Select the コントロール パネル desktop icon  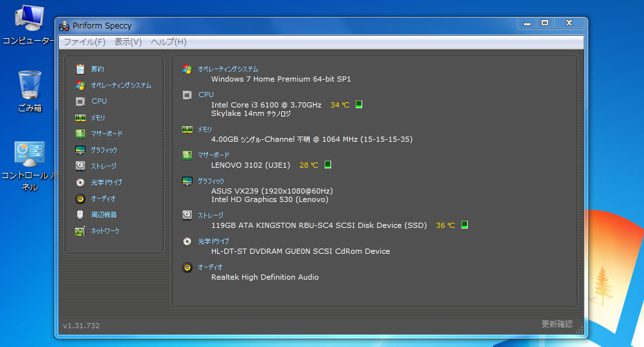(x=29, y=166)
